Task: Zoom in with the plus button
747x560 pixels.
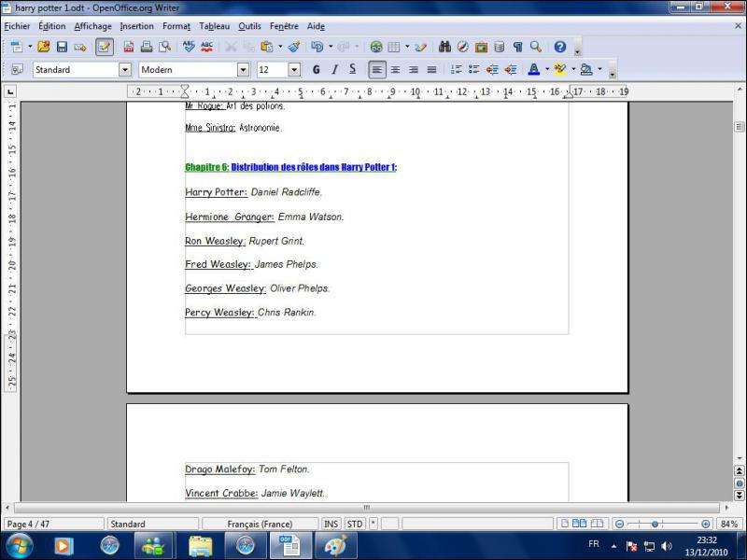Action: coord(706,524)
